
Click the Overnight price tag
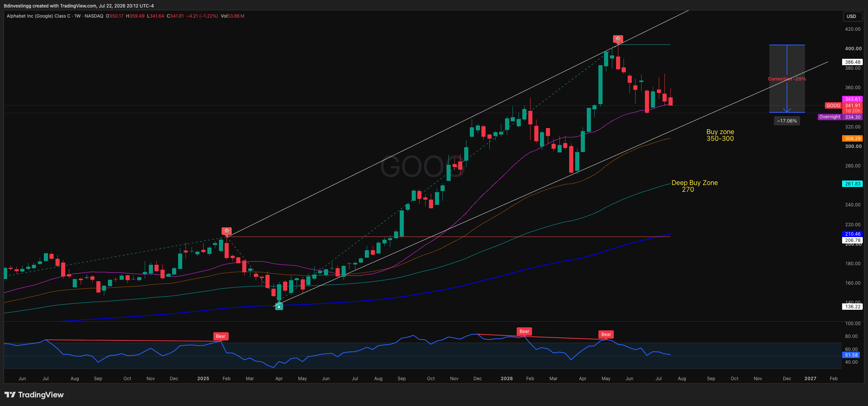pos(830,117)
